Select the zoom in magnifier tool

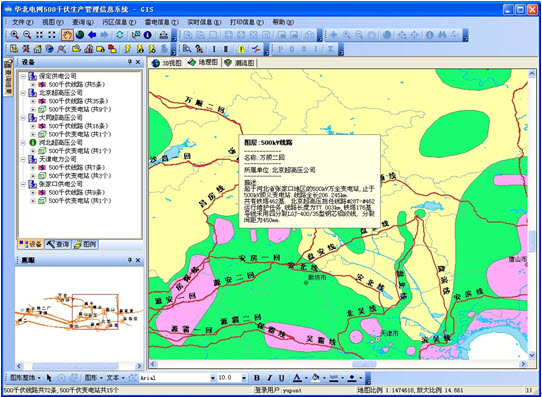pyautogui.click(x=15, y=35)
